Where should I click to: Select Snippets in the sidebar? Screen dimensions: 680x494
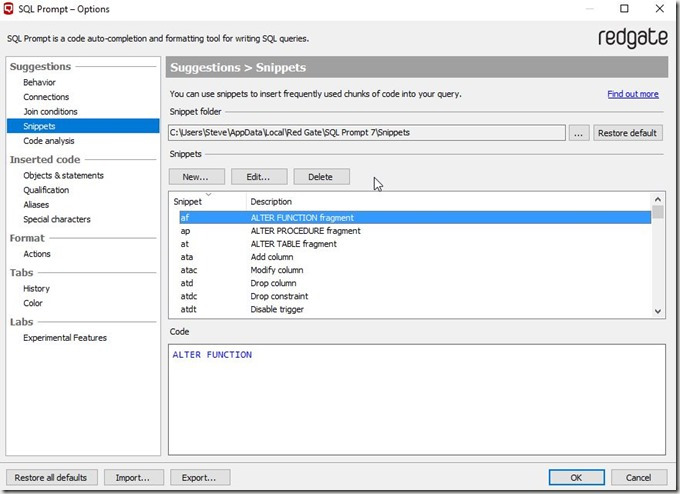pos(83,126)
